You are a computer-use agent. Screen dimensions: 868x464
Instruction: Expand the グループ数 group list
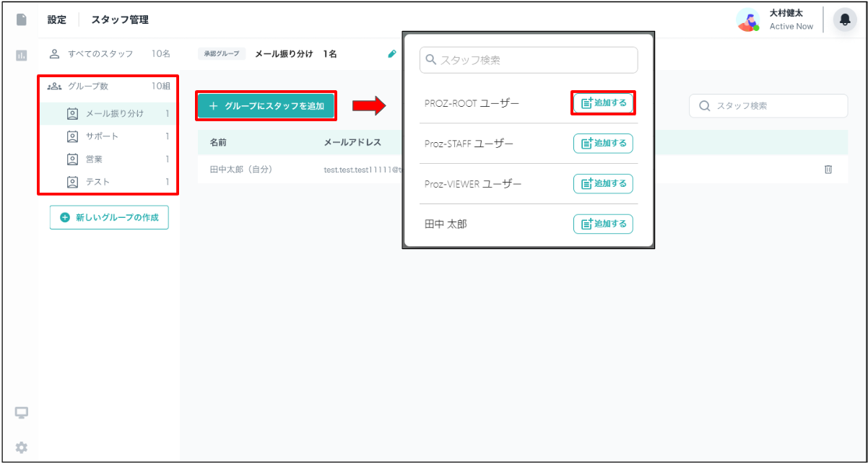coord(87,86)
